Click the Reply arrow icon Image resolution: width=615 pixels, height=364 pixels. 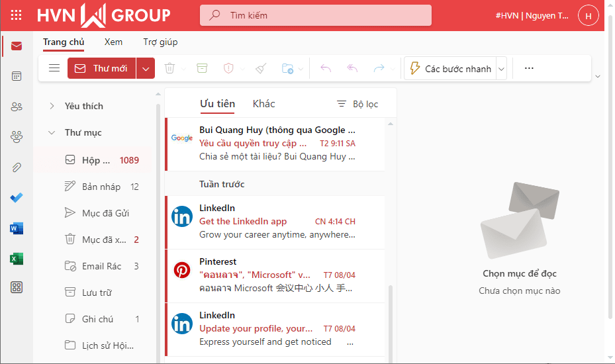[326, 68]
